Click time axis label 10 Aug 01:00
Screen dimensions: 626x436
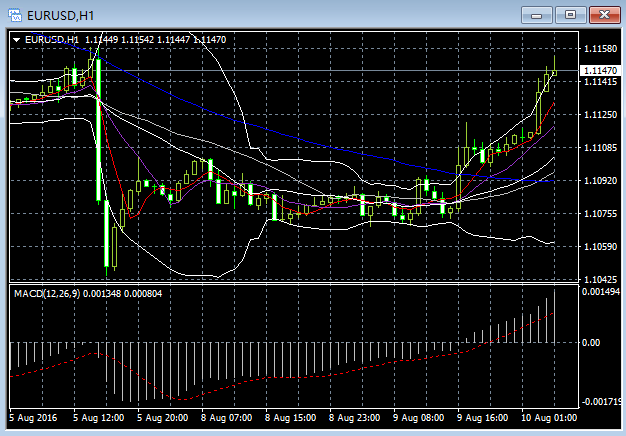point(549,418)
